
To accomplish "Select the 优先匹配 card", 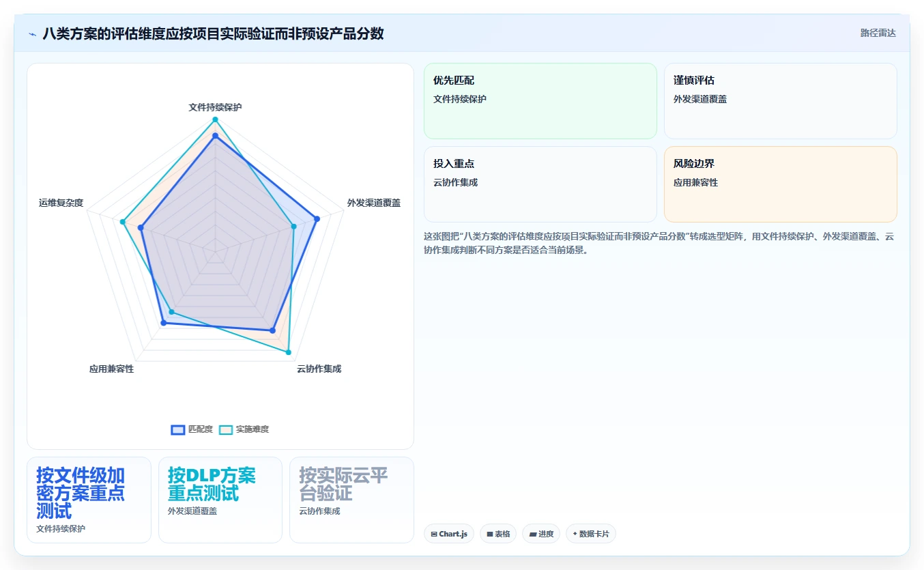I will pos(540,101).
